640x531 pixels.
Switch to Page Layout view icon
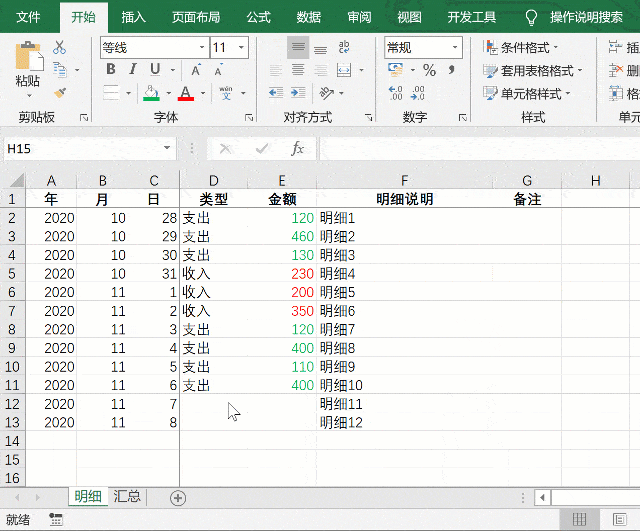click(x=620, y=520)
